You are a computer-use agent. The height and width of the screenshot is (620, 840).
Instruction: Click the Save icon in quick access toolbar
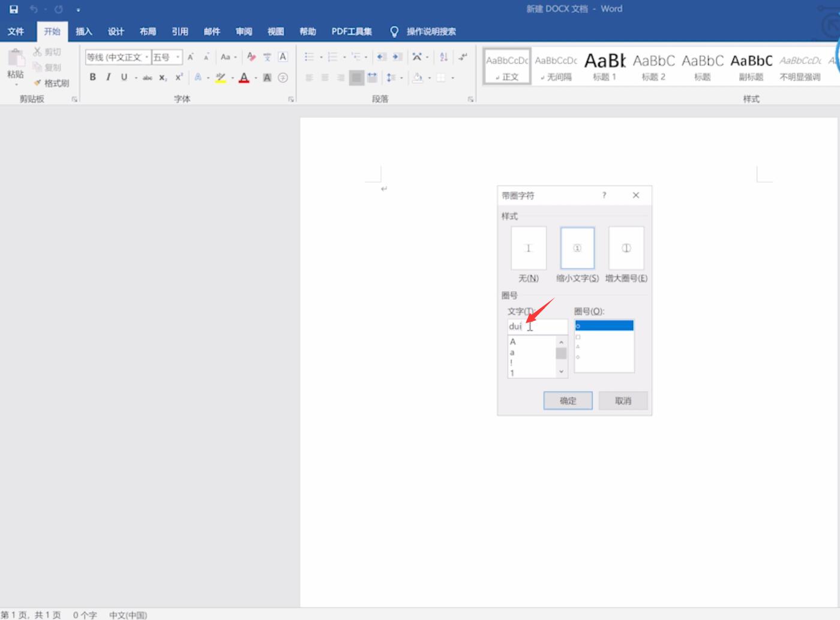coord(14,9)
